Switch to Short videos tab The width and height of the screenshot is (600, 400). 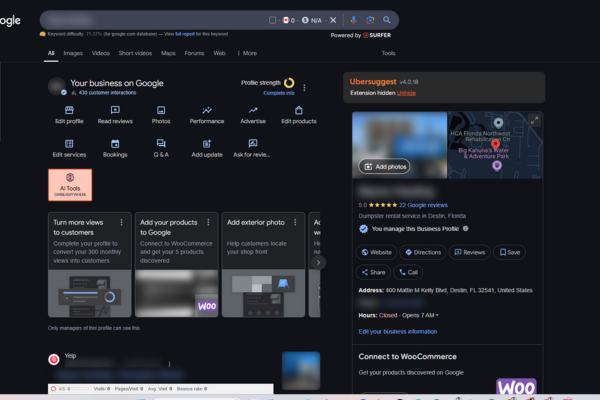135,53
